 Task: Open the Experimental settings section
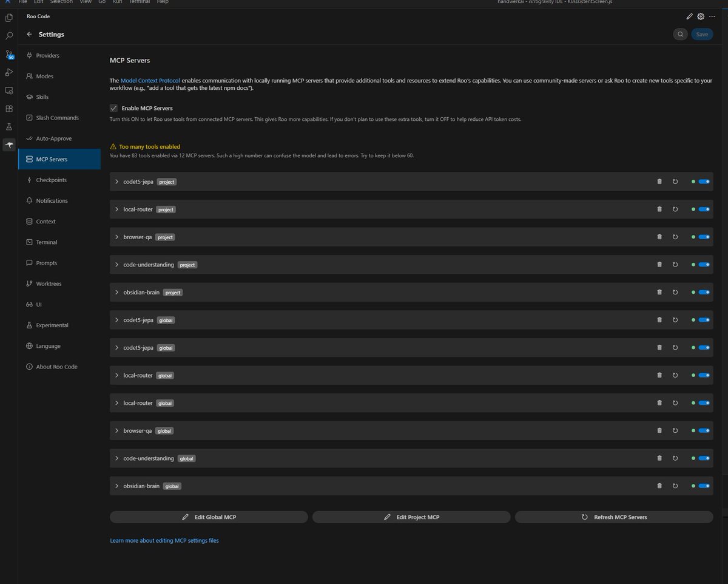(x=59, y=325)
